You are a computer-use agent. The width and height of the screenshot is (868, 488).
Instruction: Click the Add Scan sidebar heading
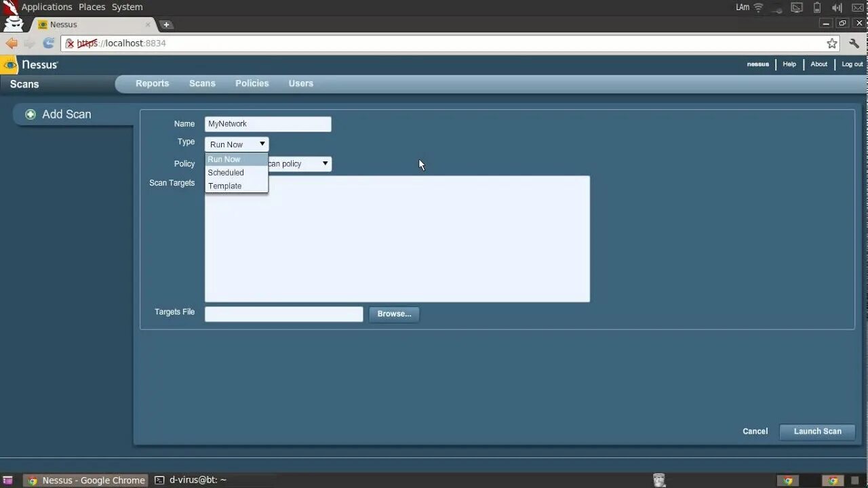pyautogui.click(x=66, y=115)
